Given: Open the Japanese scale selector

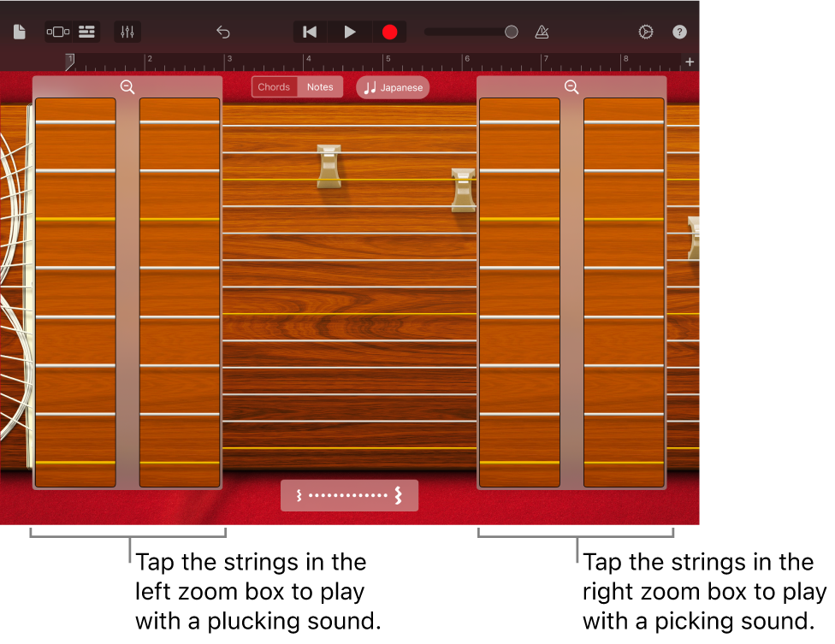Looking at the screenshot, I should point(392,87).
